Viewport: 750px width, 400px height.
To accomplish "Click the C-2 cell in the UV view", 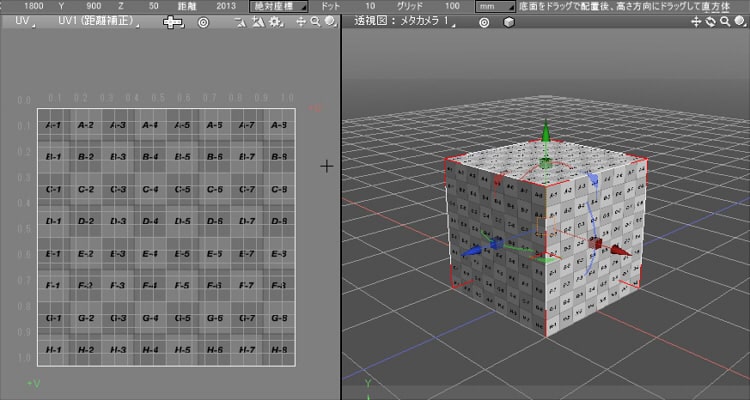I will click(x=86, y=189).
